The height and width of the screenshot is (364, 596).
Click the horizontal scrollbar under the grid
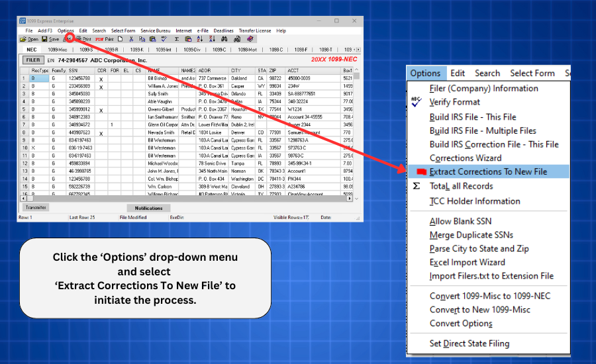tap(185, 199)
